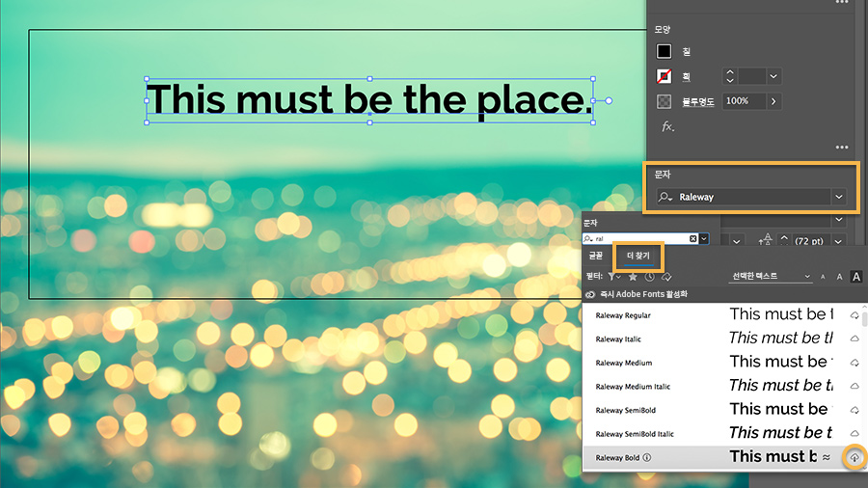Image resolution: width=868 pixels, height=488 pixels.
Task: Open the font style dropdown arrow
Action: (839, 220)
